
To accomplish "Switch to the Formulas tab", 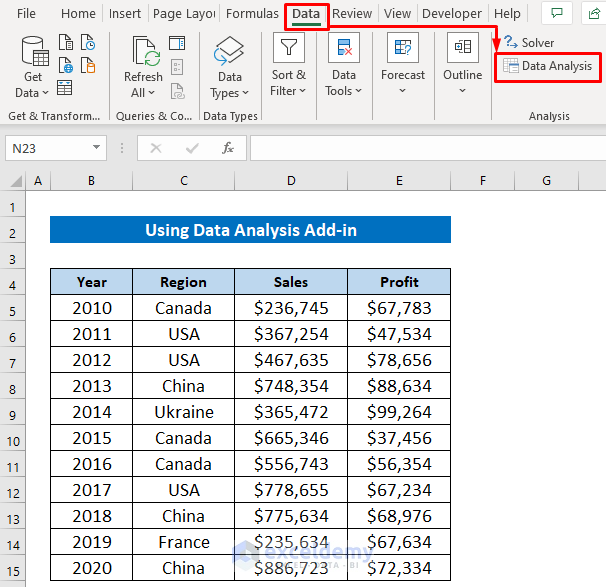I will 252,14.
